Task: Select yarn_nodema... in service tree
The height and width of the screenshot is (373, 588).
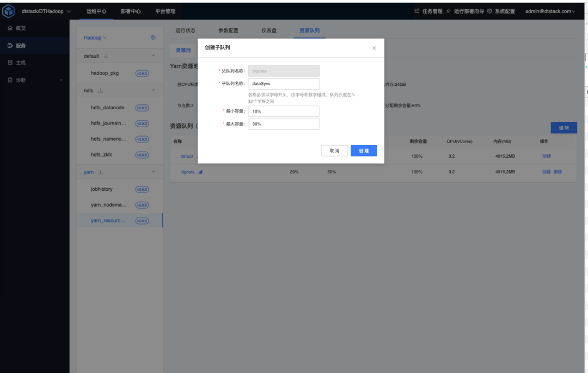Action: (109, 205)
